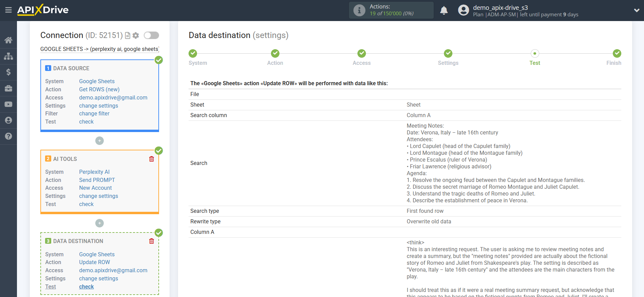Click the change filter link
Screen dimensions: 644x297
[94, 113]
